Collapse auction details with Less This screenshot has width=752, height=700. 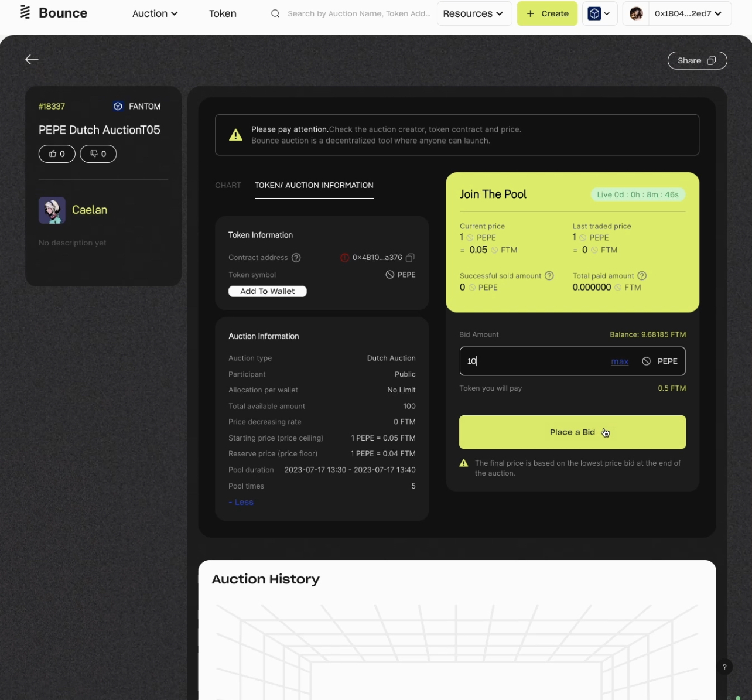coord(241,502)
